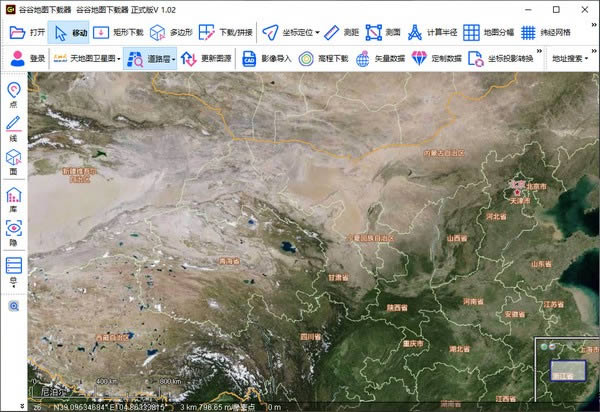Click the overview minimap thumbnail

568,370
